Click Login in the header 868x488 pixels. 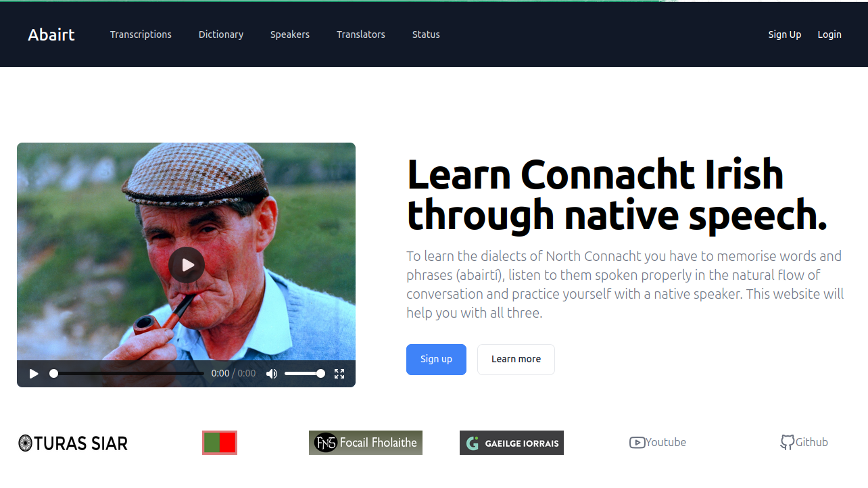(x=829, y=34)
